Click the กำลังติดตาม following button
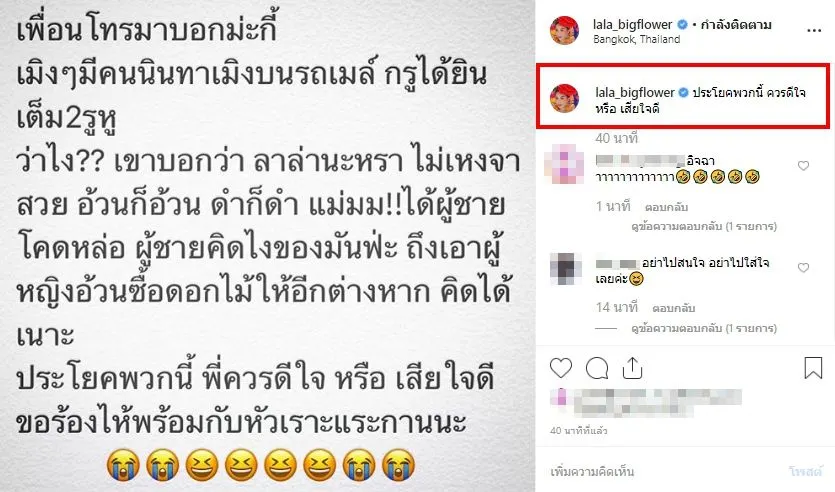Screen dimensions: 835x492 tap(736, 24)
